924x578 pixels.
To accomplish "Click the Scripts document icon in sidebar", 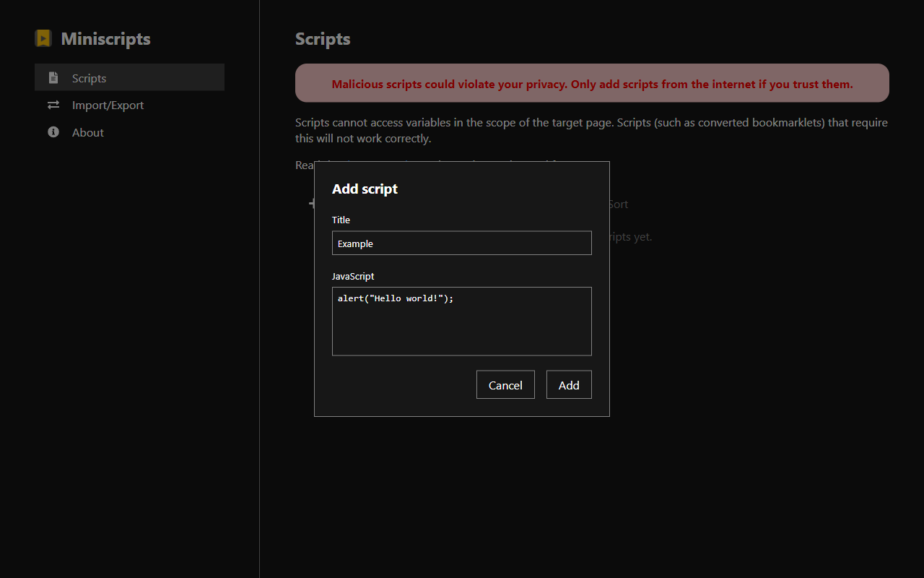I will pos(53,78).
